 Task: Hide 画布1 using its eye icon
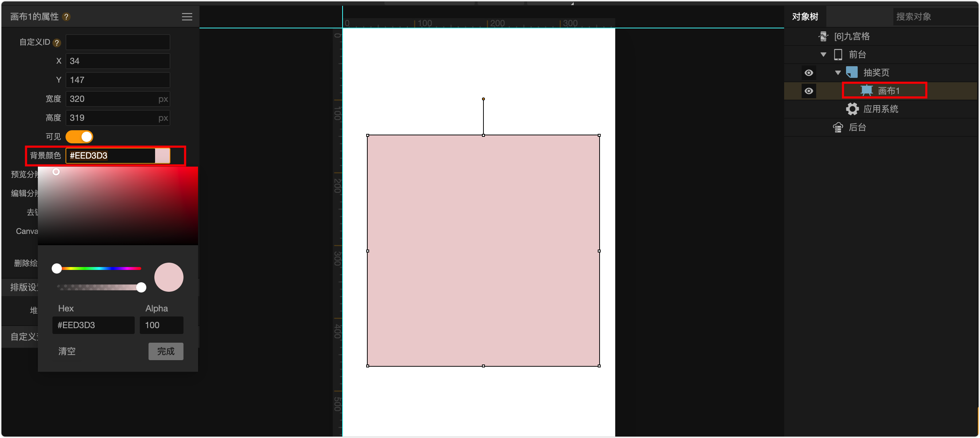(x=809, y=91)
